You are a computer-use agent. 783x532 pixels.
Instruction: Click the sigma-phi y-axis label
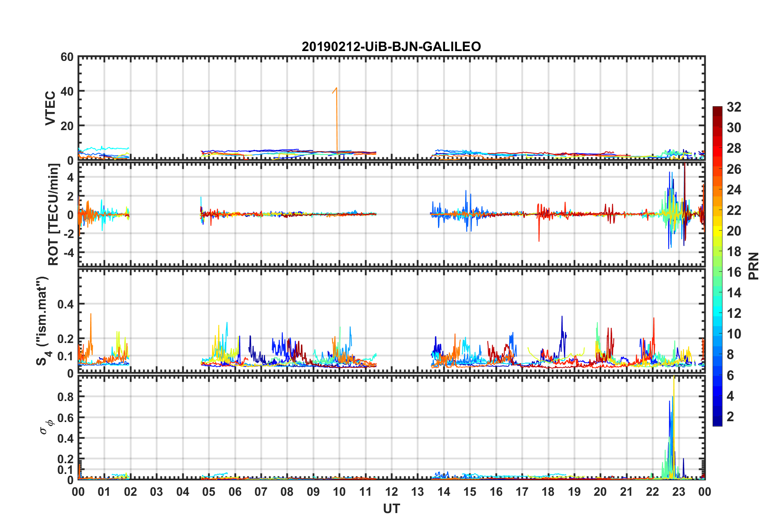click(x=46, y=427)
